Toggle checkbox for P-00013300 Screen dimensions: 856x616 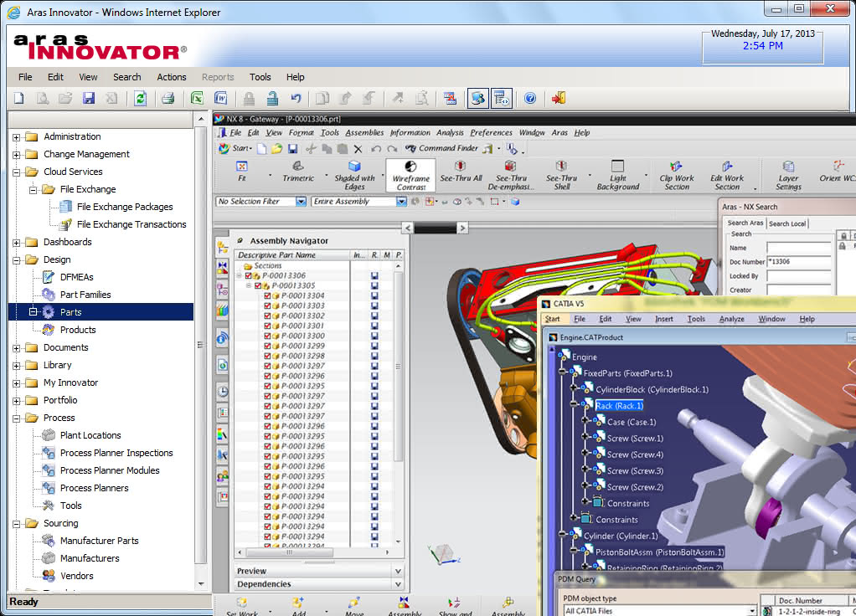coord(267,336)
